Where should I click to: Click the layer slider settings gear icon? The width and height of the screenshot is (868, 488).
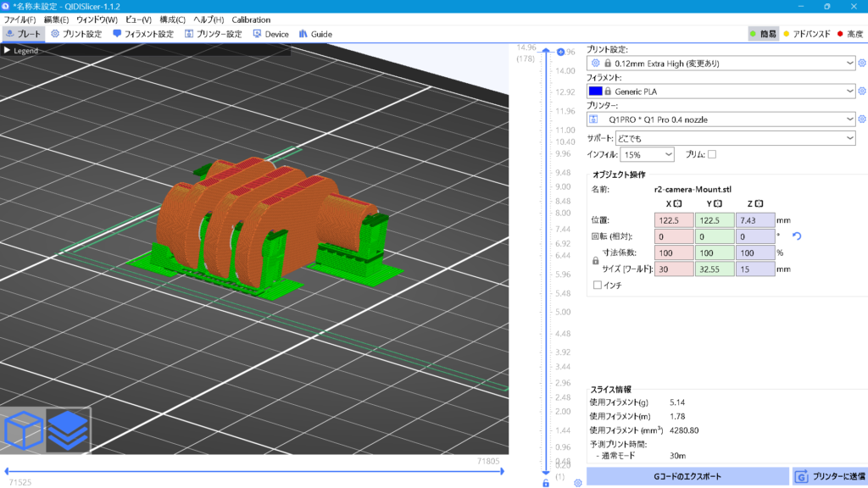577,482
